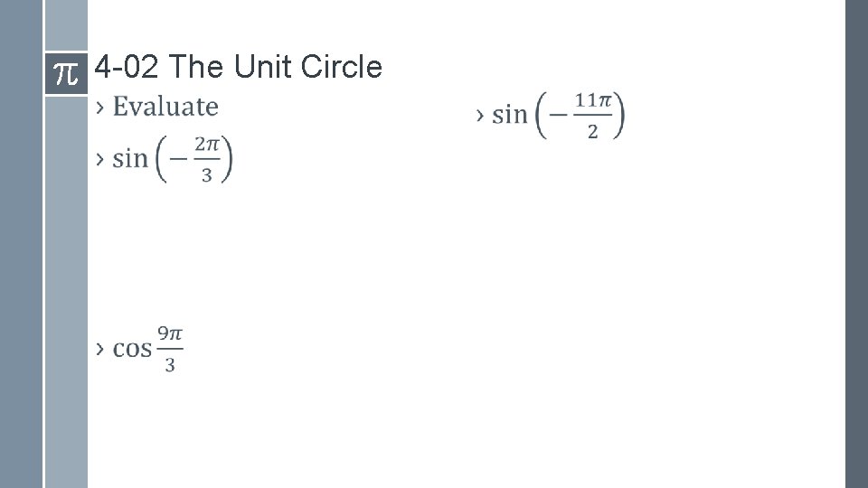This screenshot has height=488, width=868.
Task: Click the bullet chevron beside sin(-11π/2)
Action: pyautogui.click(x=480, y=115)
